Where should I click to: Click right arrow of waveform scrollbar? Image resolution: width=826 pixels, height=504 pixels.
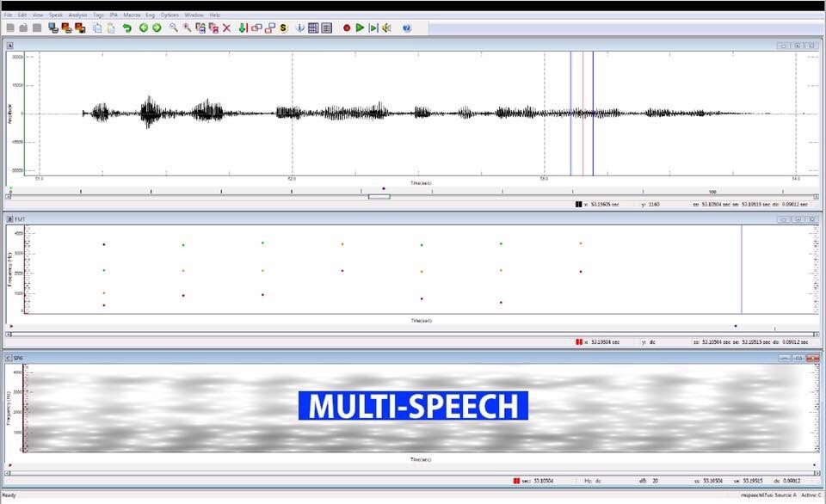pos(816,196)
